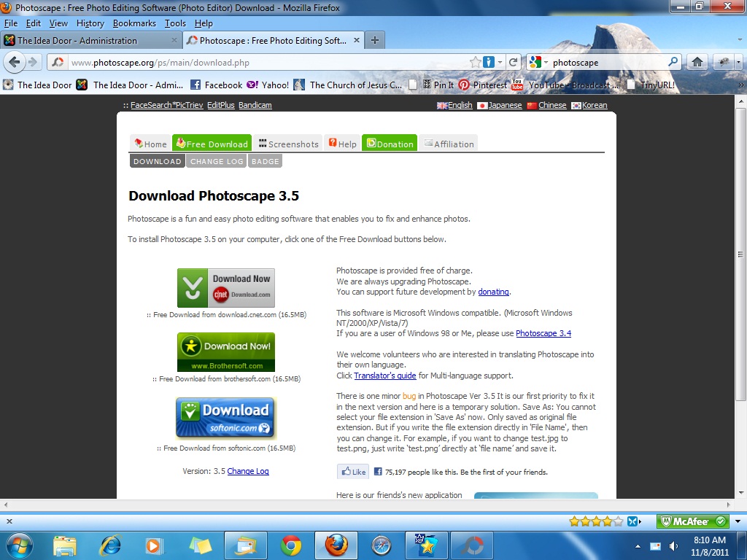Bookmark this page with the star icon
Image resolution: width=747 pixels, height=560 pixels.
[x=476, y=63]
